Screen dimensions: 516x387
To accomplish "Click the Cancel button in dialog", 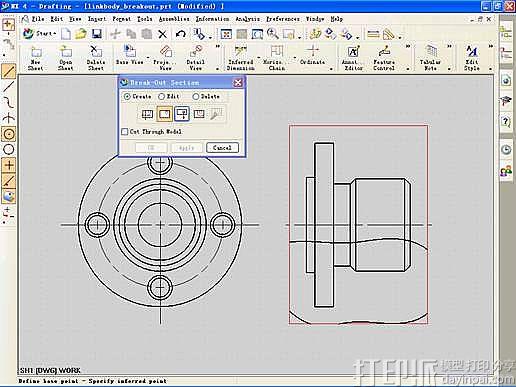I will [222, 147].
